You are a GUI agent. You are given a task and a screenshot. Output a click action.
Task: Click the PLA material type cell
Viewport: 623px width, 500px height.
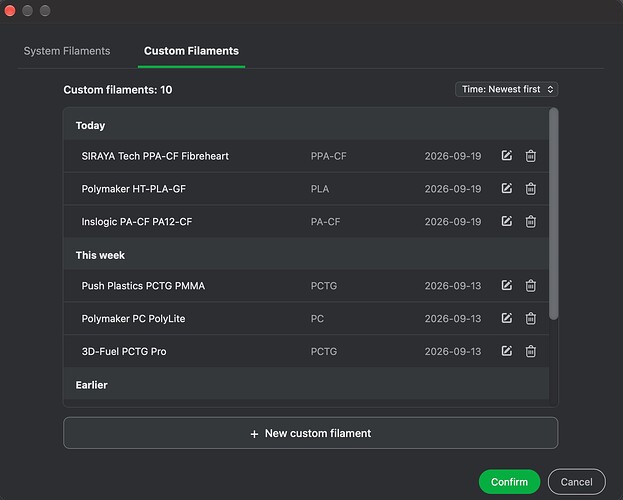pos(320,189)
